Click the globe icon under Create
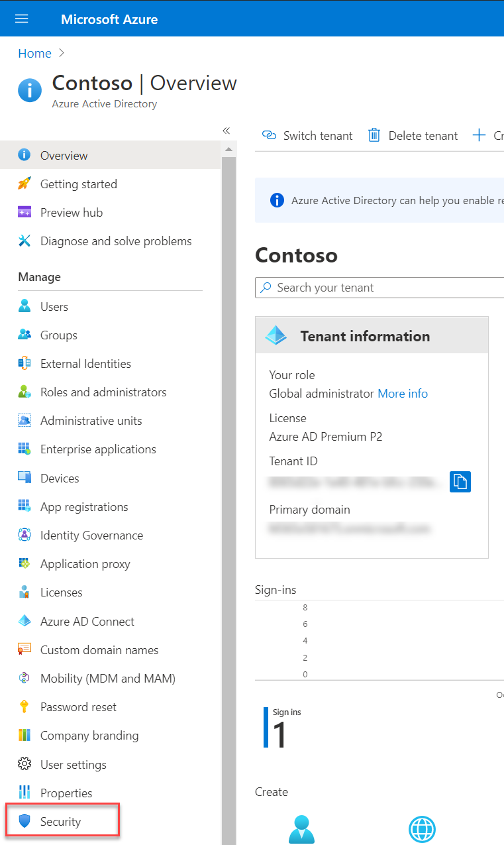504x845 pixels. point(422,830)
